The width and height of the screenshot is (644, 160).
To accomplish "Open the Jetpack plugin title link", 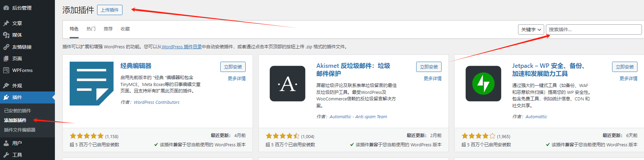I will coord(548,70).
